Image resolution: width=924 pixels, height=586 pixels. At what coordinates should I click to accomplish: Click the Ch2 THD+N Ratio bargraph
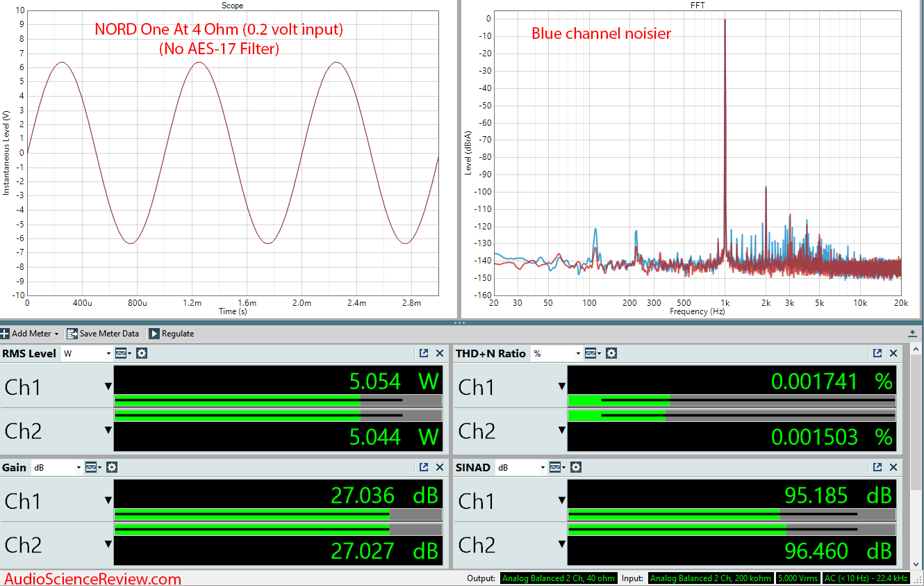pos(732,416)
